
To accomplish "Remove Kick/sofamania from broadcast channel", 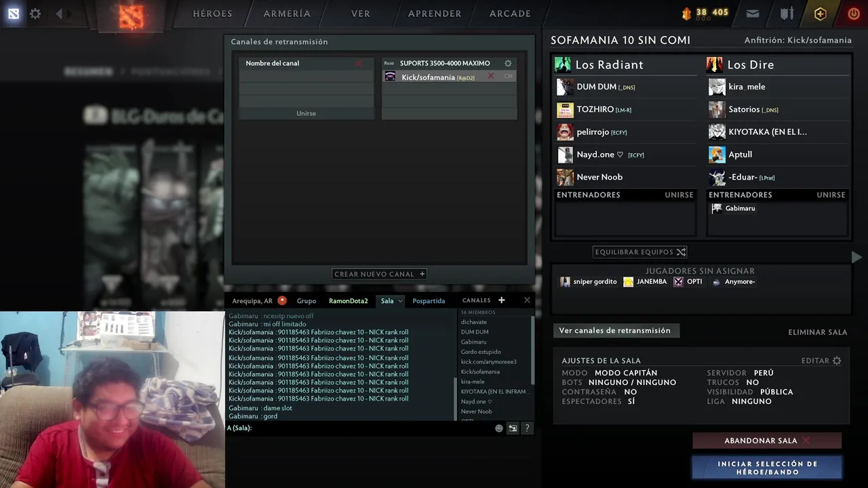I will (491, 76).
